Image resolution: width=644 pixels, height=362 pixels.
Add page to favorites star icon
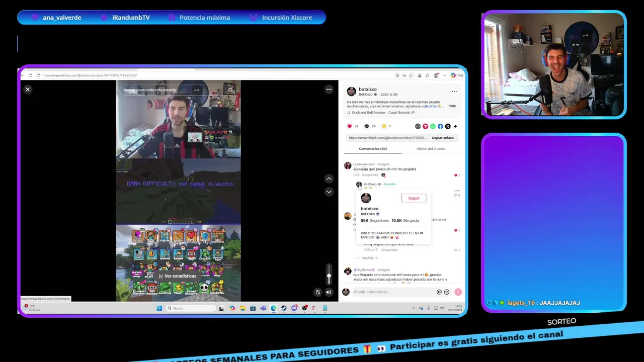point(411,75)
